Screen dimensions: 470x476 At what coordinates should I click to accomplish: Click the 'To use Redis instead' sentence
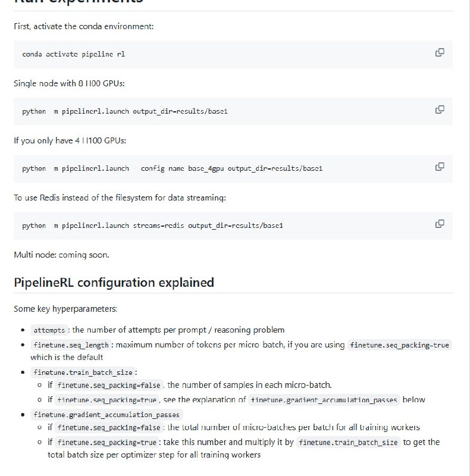tap(120, 198)
